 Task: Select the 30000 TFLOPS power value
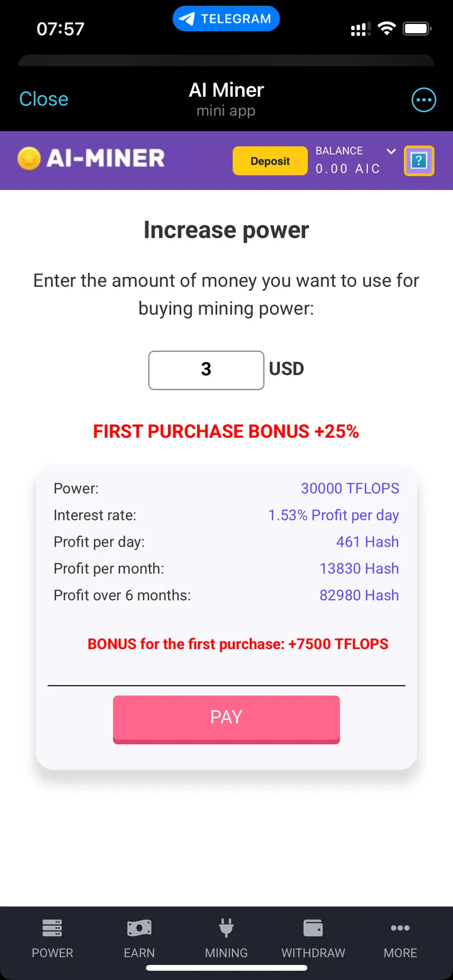(350, 489)
